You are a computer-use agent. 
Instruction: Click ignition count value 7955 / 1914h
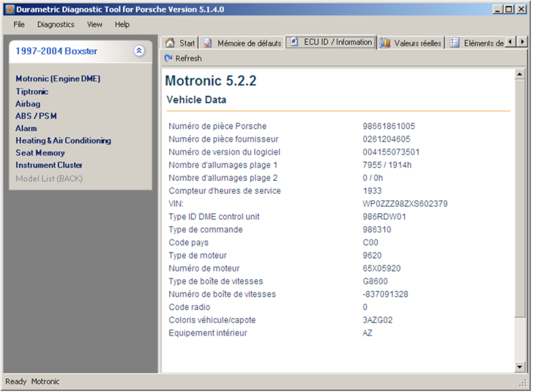click(387, 165)
